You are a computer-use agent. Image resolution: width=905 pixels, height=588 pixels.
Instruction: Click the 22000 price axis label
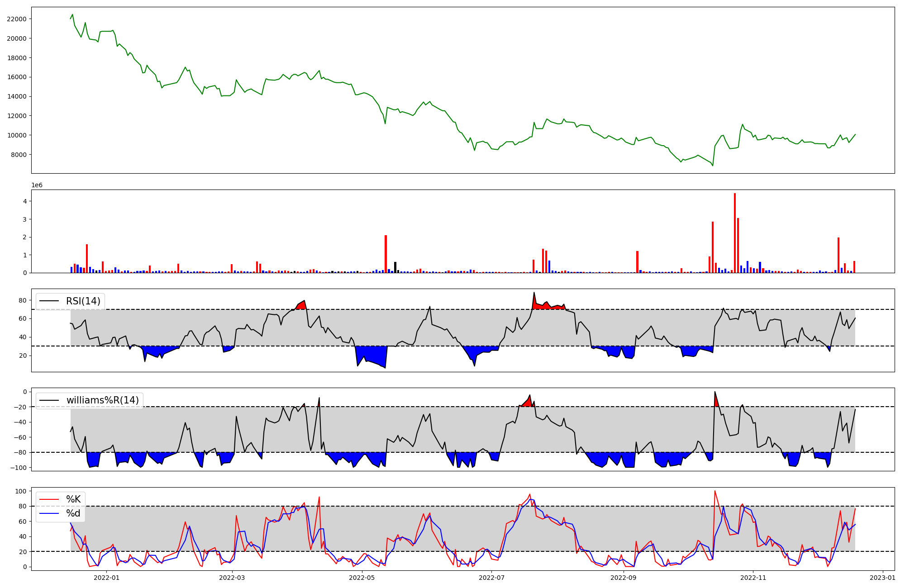[17, 19]
